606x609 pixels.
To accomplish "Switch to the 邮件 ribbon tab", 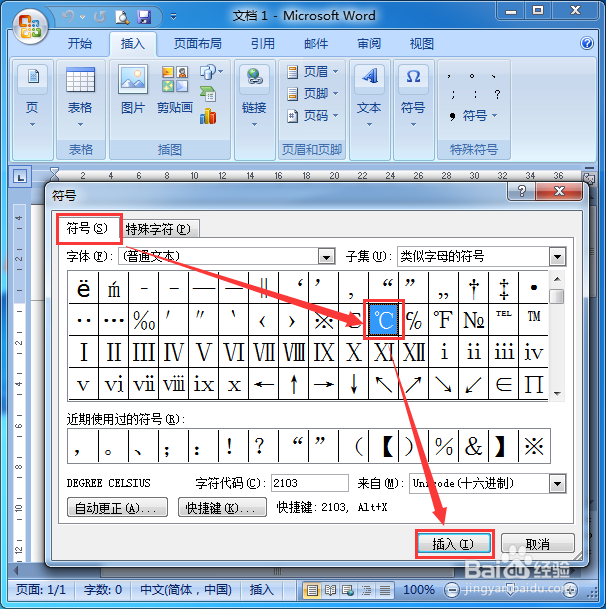I will (316, 44).
